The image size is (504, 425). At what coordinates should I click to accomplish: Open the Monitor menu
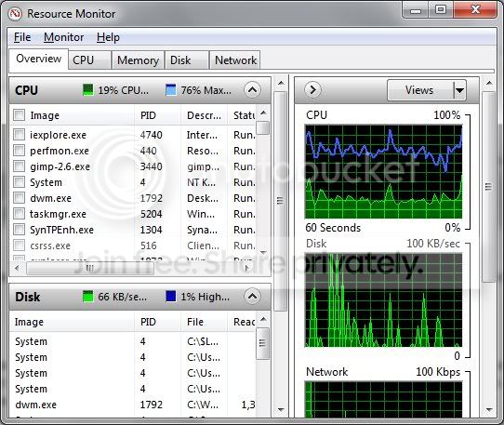pyautogui.click(x=63, y=37)
